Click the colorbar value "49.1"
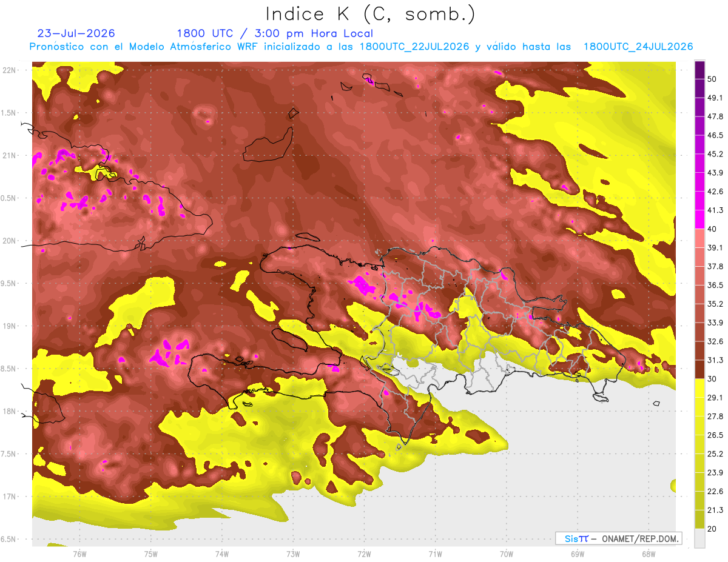 pos(715,98)
